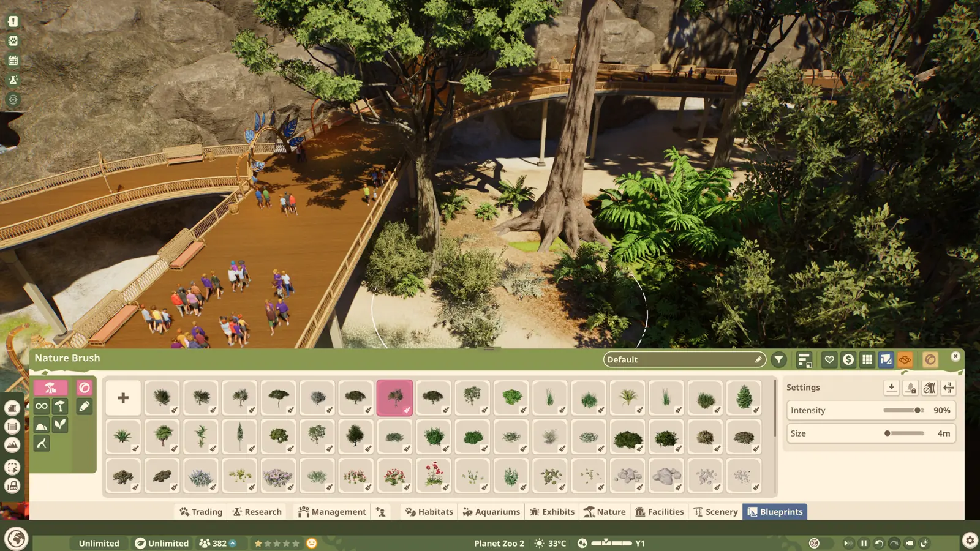Image resolution: width=980 pixels, height=551 pixels.
Task: Adjust the Intensity slider
Action: pyautogui.click(x=904, y=410)
